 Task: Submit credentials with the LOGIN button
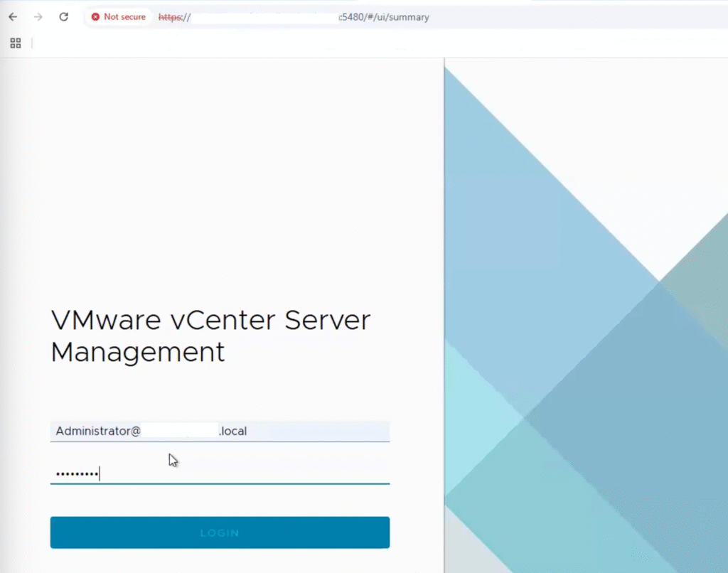[x=220, y=532]
